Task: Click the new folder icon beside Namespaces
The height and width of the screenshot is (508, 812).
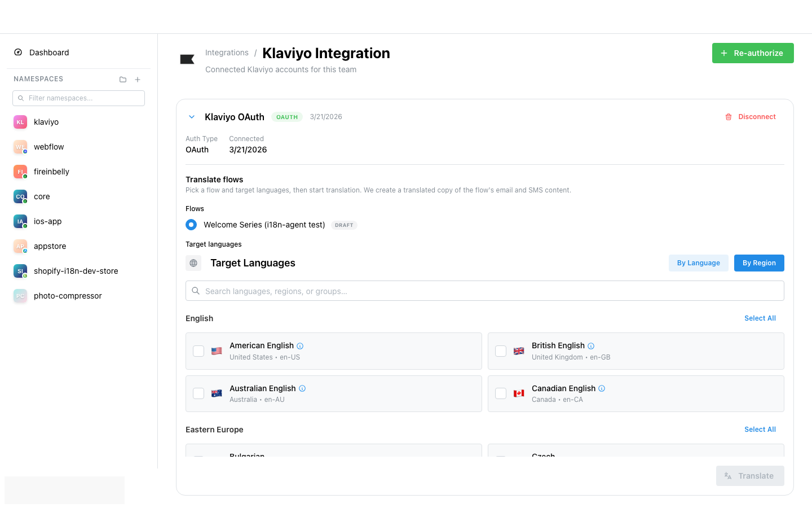Action: (x=123, y=80)
